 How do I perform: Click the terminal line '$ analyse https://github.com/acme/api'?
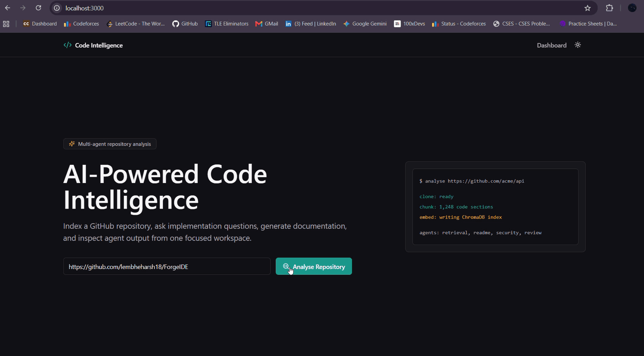click(x=472, y=181)
